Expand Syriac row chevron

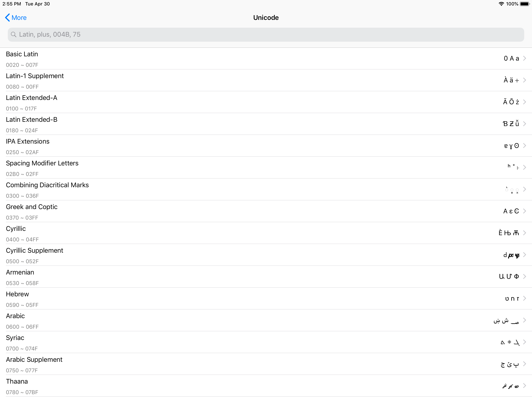525,342
